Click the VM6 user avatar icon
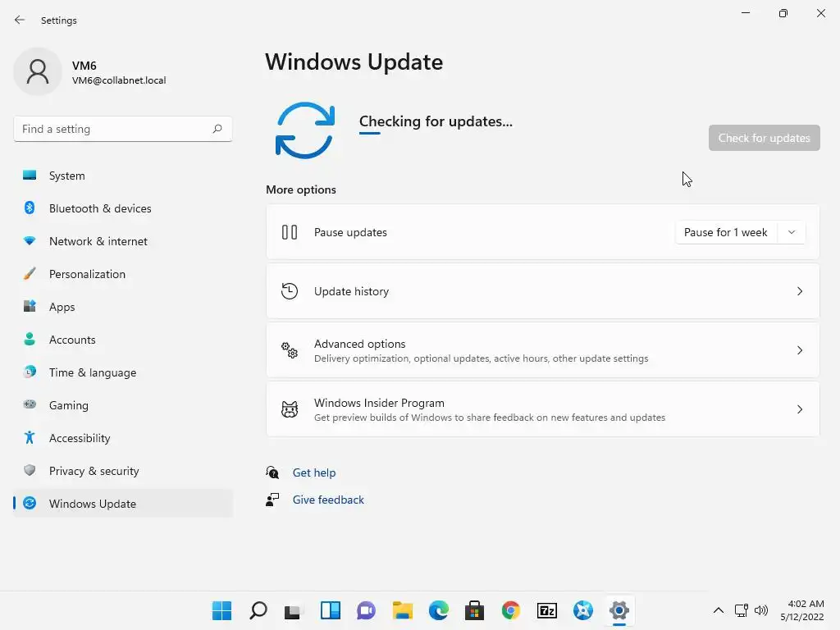This screenshot has width=840, height=630. (38, 71)
